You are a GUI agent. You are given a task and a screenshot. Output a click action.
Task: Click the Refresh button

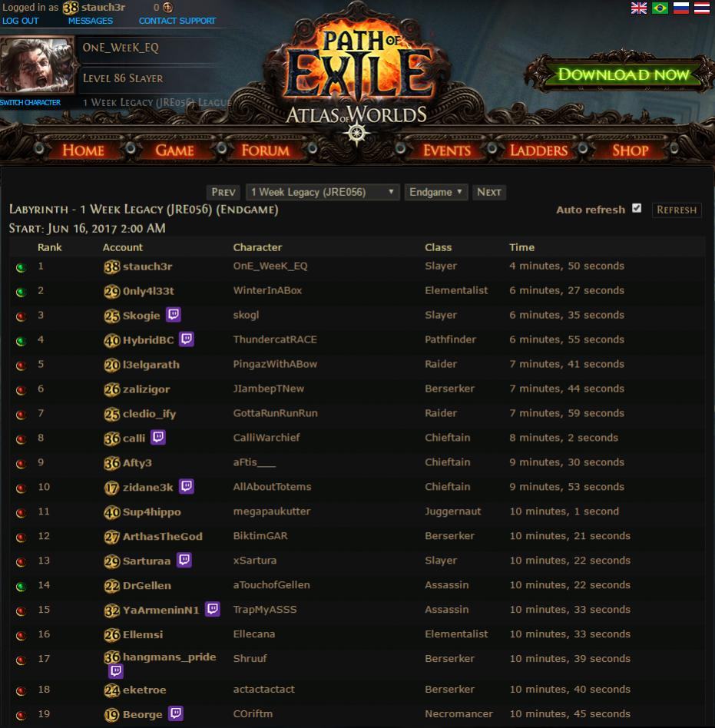click(677, 210)
